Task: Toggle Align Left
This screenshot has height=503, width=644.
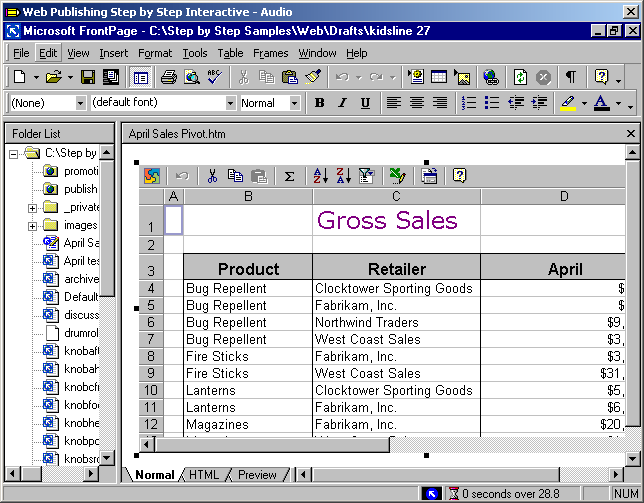Action: tap(393, 103)
